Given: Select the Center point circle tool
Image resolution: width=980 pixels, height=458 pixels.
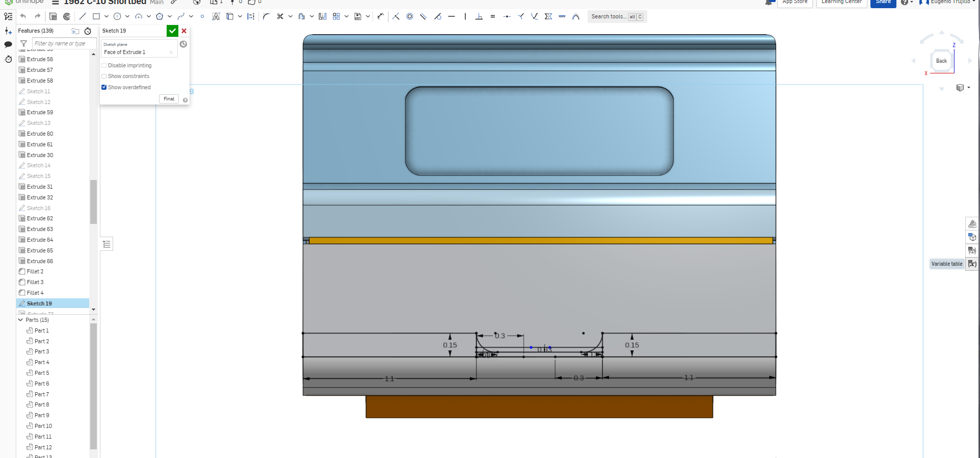Looking at the screenshot, I should click(x=117, y=16).
